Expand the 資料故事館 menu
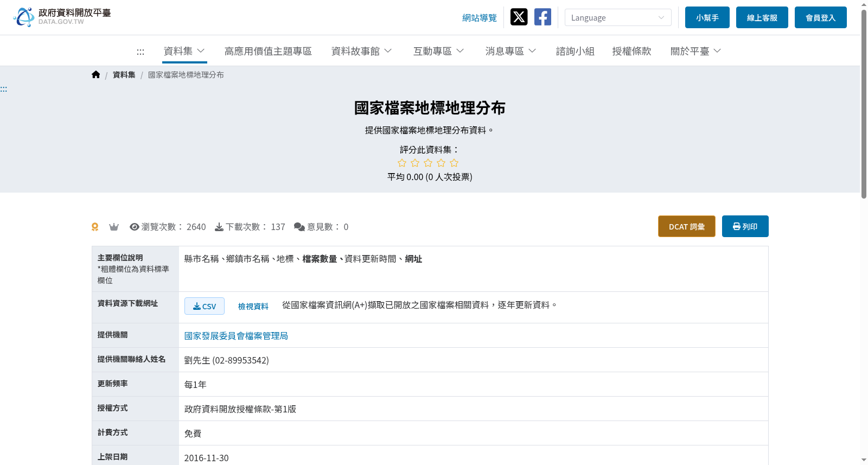The width and height of the screenshot is (868, 465). coord(362,51)
